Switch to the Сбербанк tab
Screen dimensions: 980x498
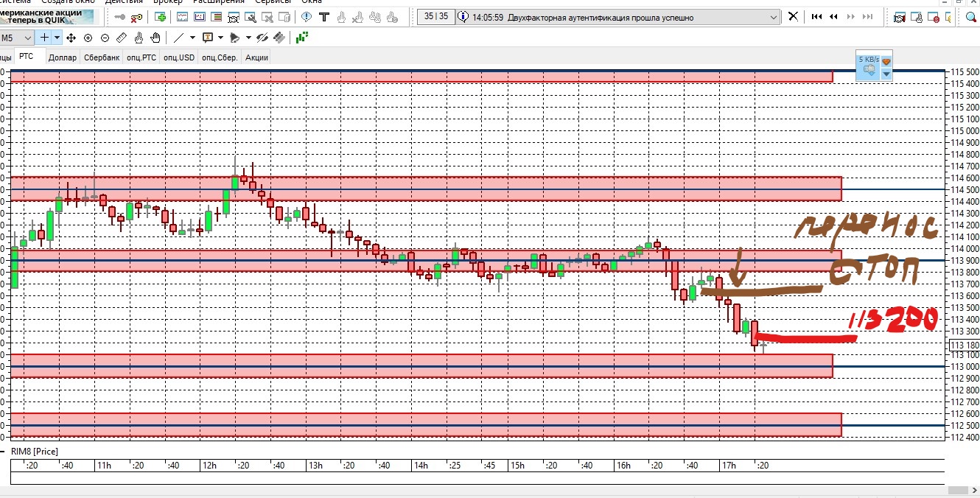(102, 57)
